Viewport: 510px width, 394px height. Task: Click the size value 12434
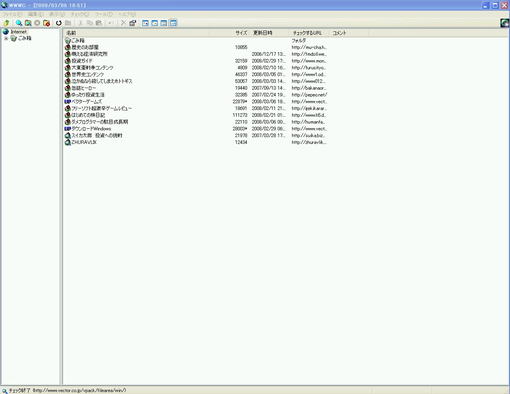(x=241, y=142)
